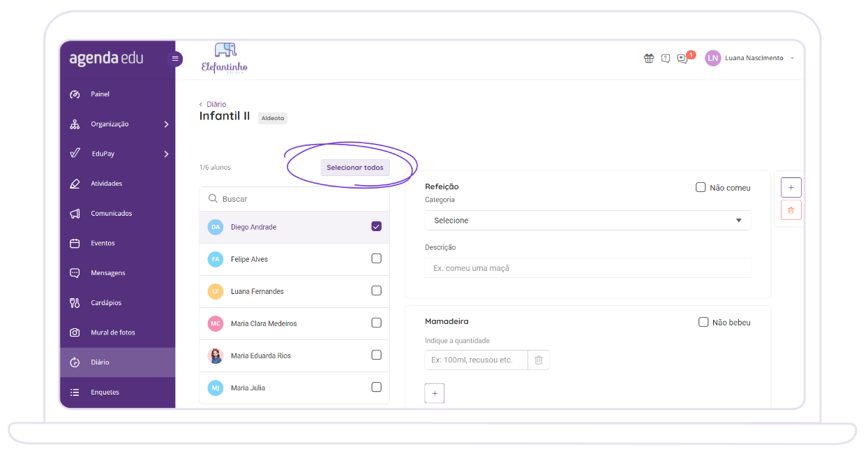
Task: Add a new section with purple plus button
Action: 791,187
